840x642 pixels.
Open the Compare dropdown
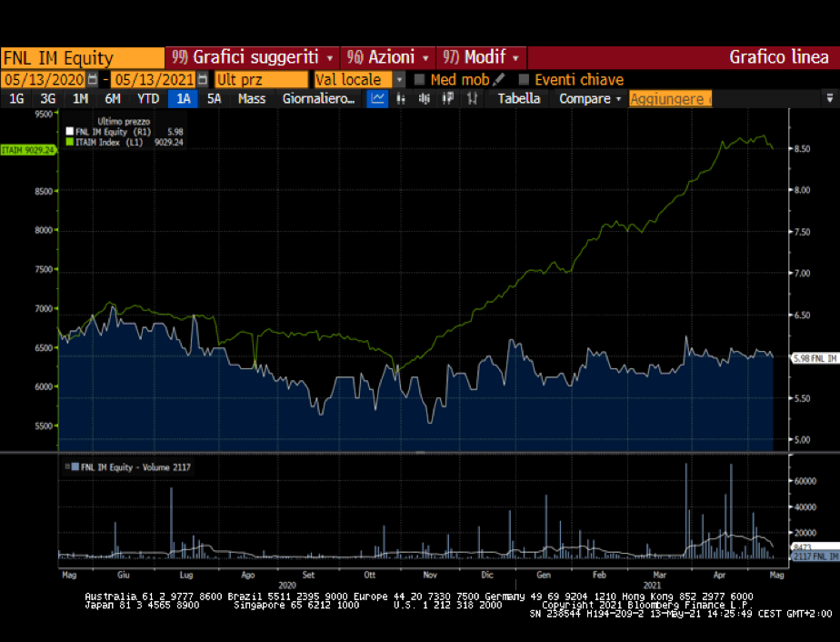[590, 98]
